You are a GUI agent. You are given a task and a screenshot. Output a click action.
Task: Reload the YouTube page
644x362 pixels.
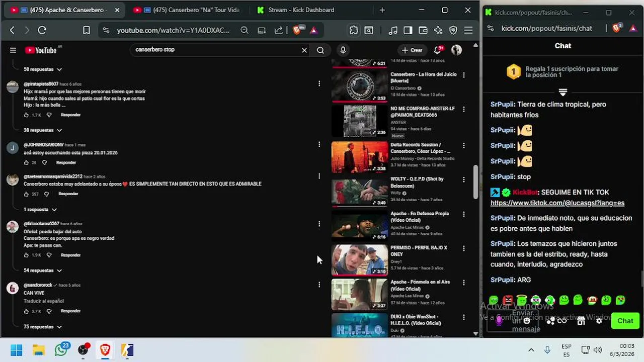42,30
